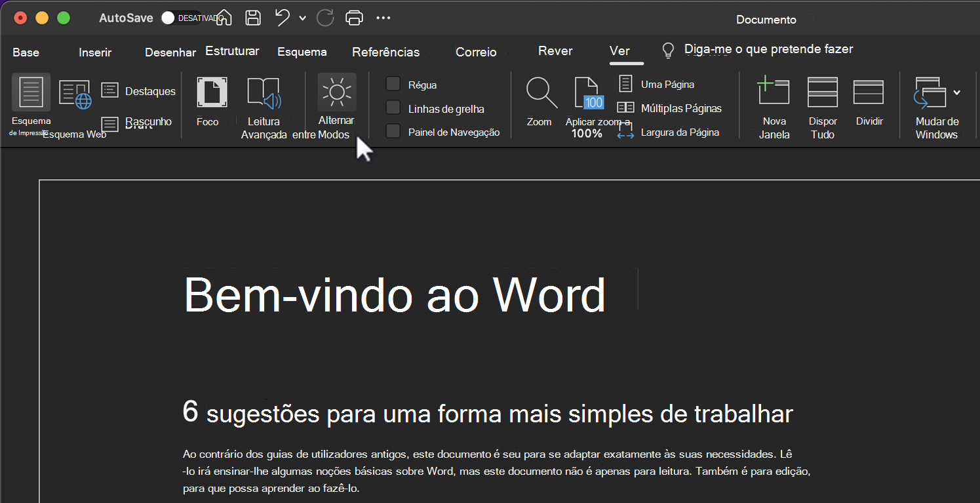Fit to Largura da Página

point(668,132)
